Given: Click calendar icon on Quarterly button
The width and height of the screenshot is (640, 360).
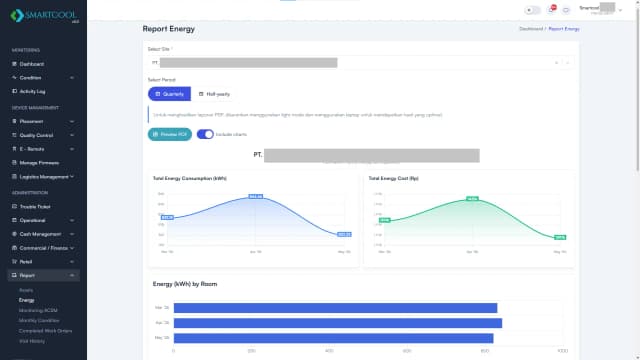Looking at the screenshot, I should (x=158, y=94).
